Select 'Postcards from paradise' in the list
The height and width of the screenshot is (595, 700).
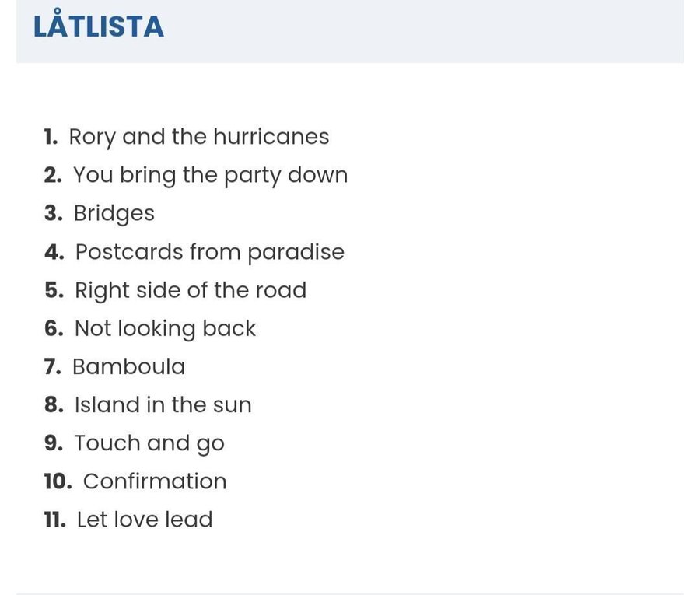pos(209,252)
